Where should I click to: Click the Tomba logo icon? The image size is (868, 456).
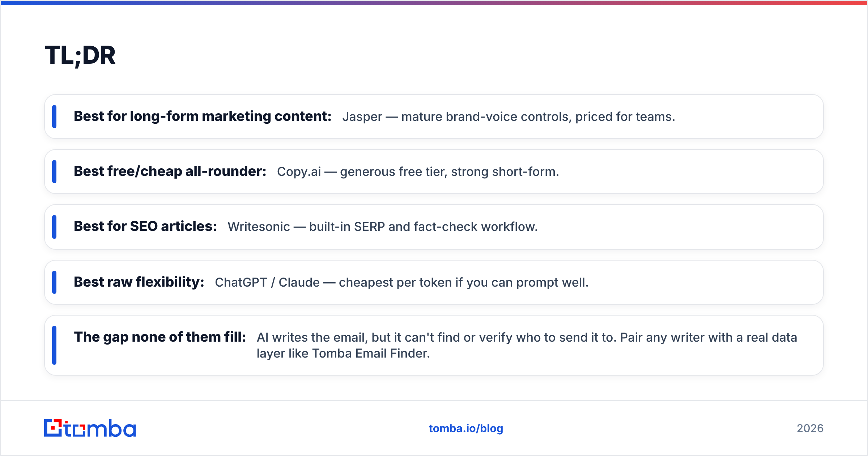coord(53,428)
